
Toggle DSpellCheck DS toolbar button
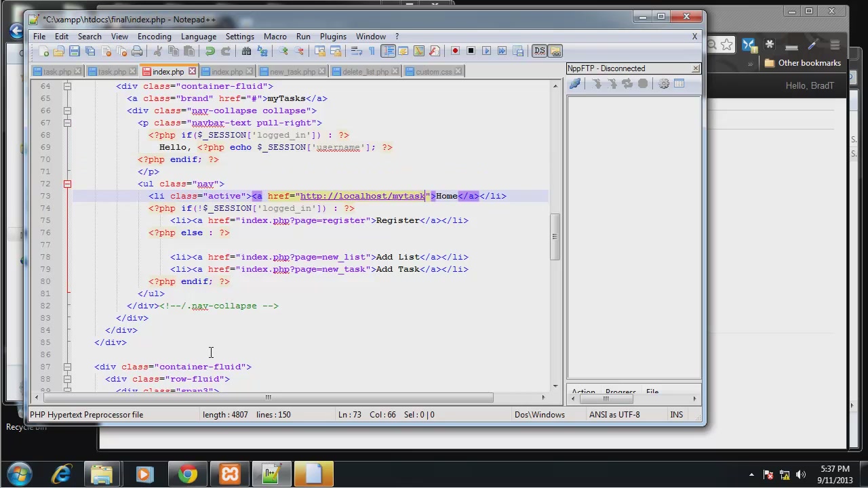pyautogui.click(x=539, y=51)
